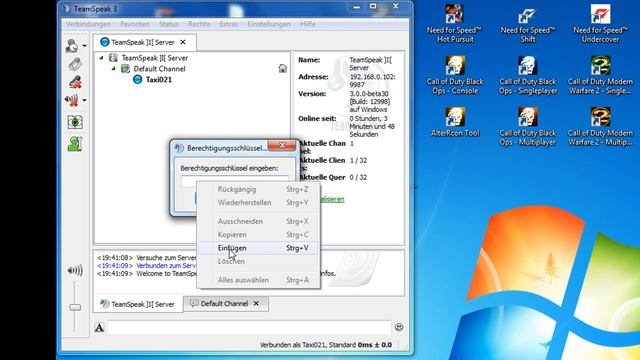Click the connect/user icon in TeamSpeak toolbar
This screenshot has height=360, width=640.
[x=72, y=46]
